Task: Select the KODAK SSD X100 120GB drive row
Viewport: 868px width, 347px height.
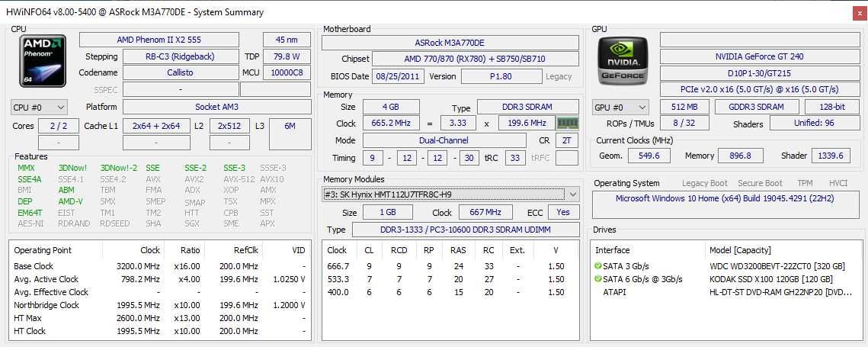Action: pos(726,279)
